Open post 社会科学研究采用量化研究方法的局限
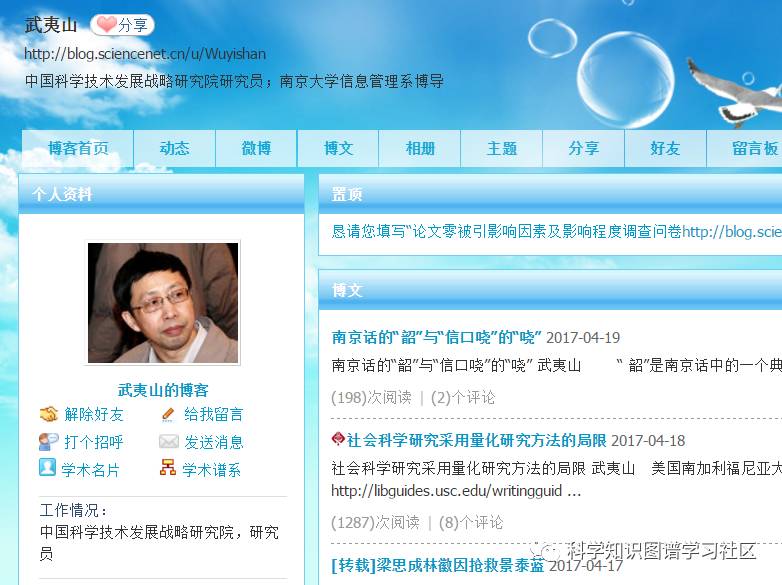The height and width of the screenshot is (585, 782). point(476,440)
